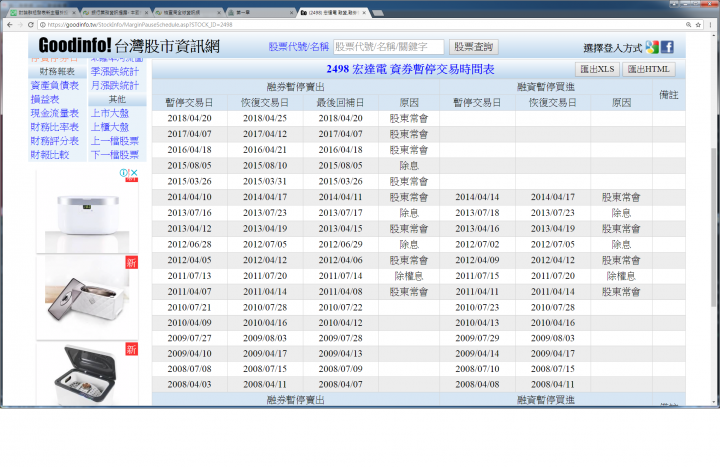
Task: Open 財務比率表 in sidebar
Action: (55, 127)
